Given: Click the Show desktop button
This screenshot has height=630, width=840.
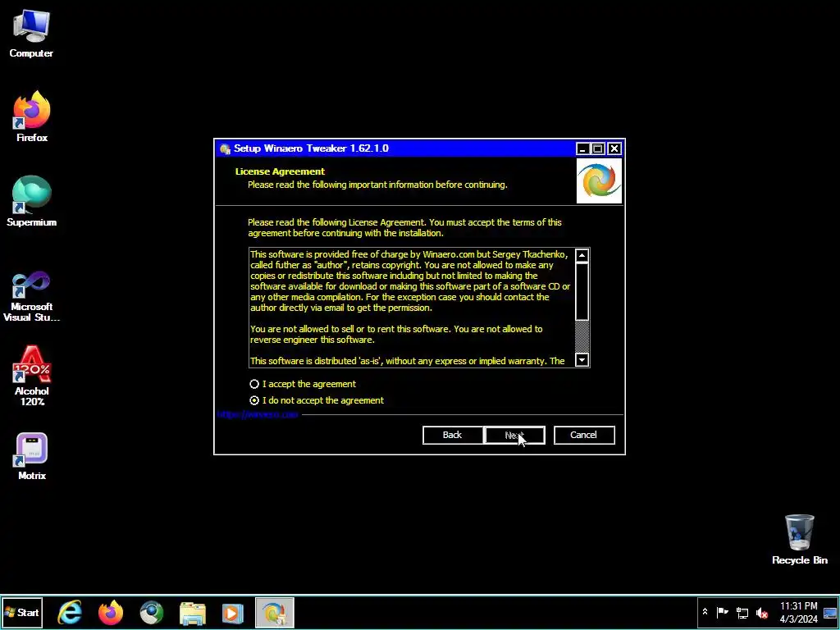Looking at the screenshot, I should point(830,612).
